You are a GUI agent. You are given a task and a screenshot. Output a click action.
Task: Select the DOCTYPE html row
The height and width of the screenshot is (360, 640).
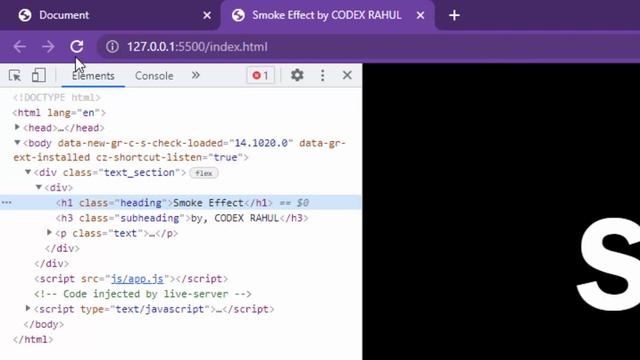pyautogui.click(x=181, y=98)
